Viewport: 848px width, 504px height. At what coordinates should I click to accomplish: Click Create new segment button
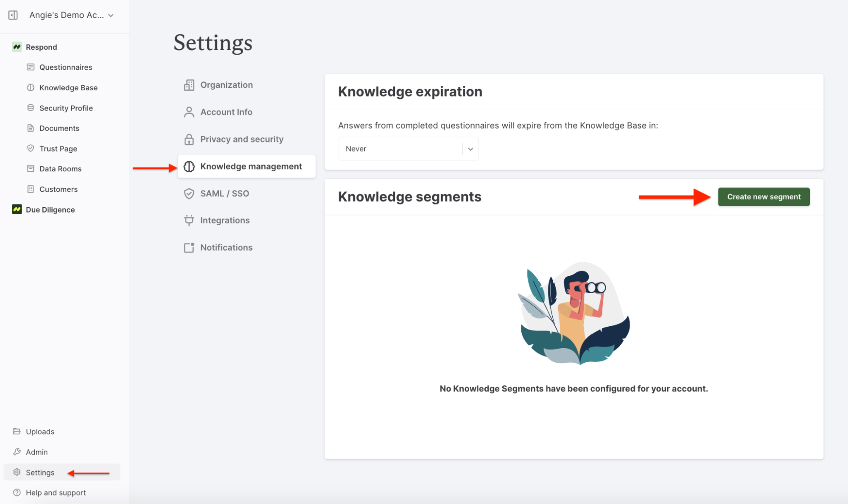point(764,197)
